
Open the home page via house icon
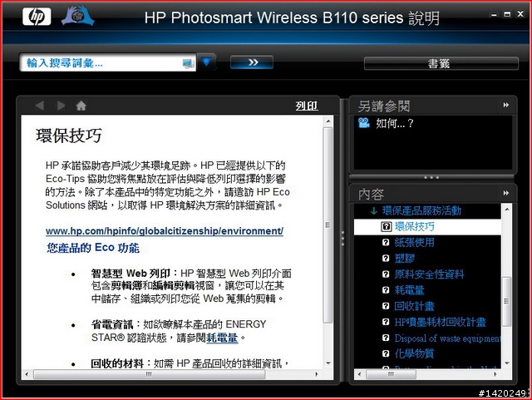click(81, 106)
